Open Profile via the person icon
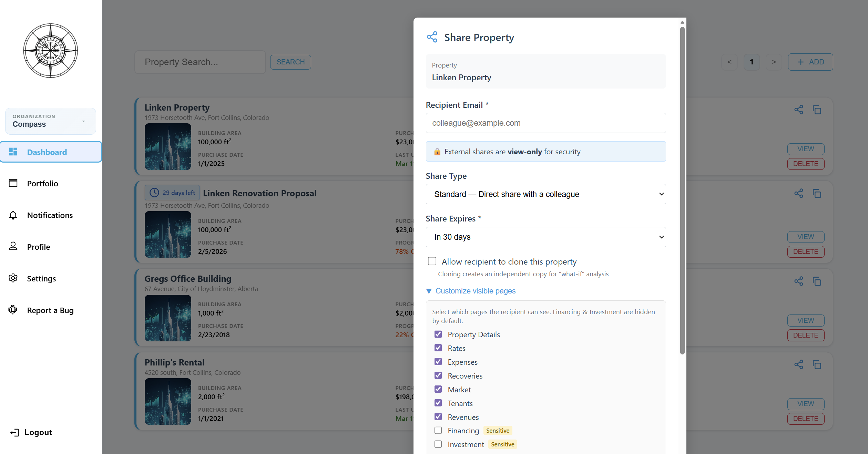The image size is (868, 454). [x=13, y=247]
